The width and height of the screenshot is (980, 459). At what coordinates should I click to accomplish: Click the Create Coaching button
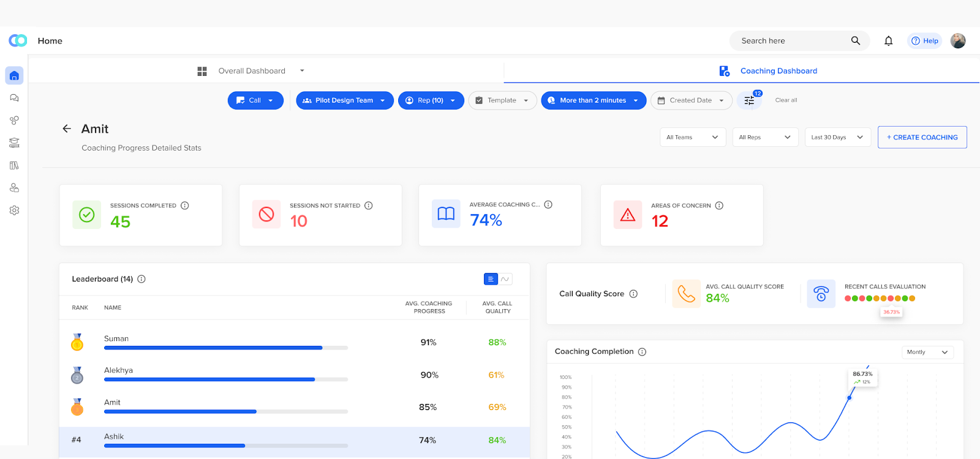922,137
